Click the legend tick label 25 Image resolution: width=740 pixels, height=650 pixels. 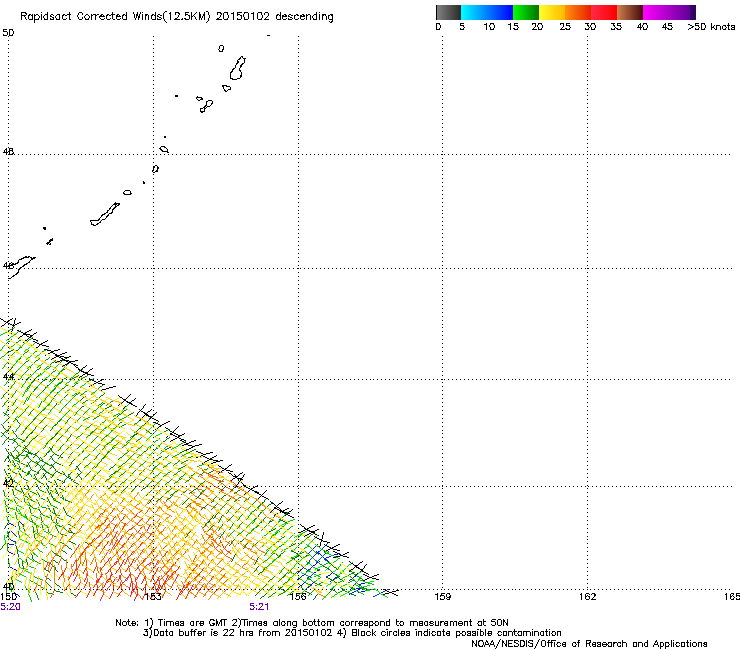tap(565, 27)
